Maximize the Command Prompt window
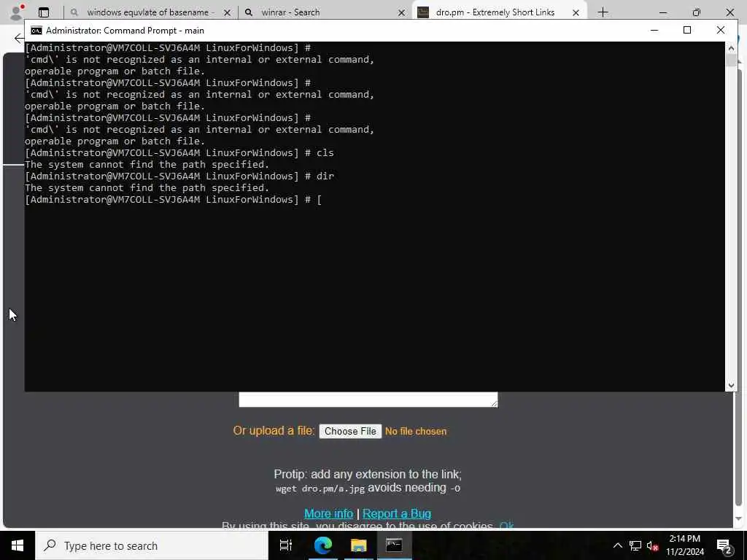Image resolution: width=747 pixels, height=560 pixels. pos(687,30)
